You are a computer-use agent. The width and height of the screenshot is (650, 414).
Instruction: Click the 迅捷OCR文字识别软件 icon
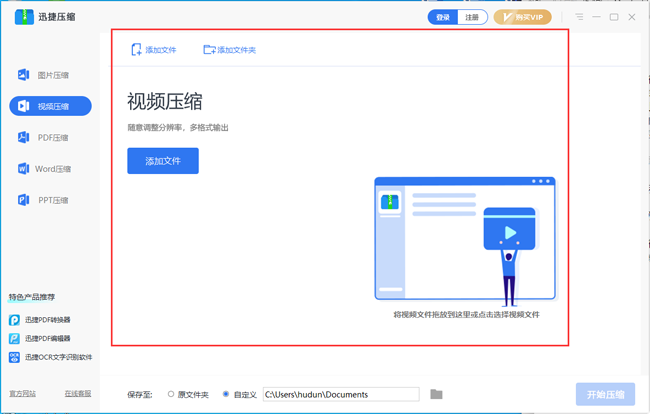(14, 357)
